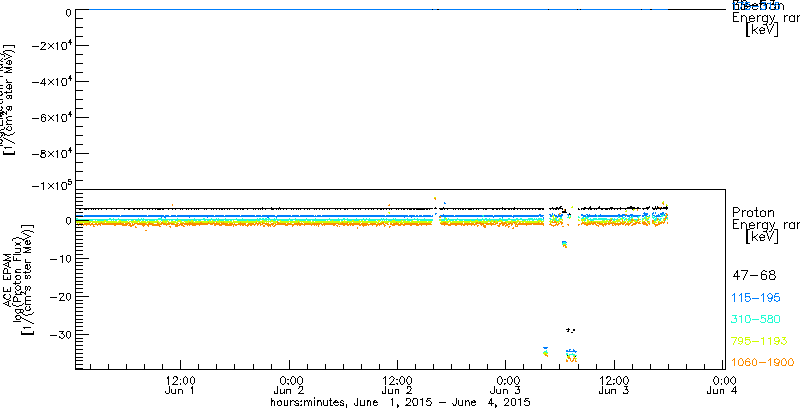Click the -10 tick on proton plot

[x=60, y=259]
